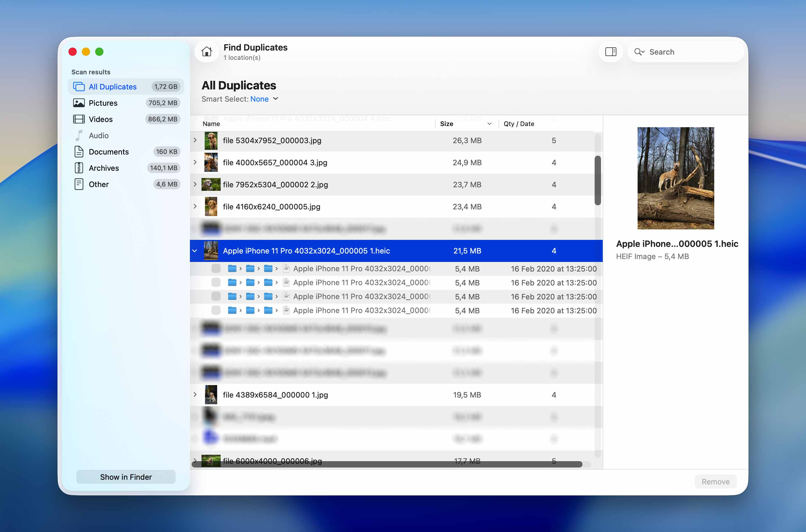Expand file 4000x5657_000004 3.jpg group

(x=195, y=162)
